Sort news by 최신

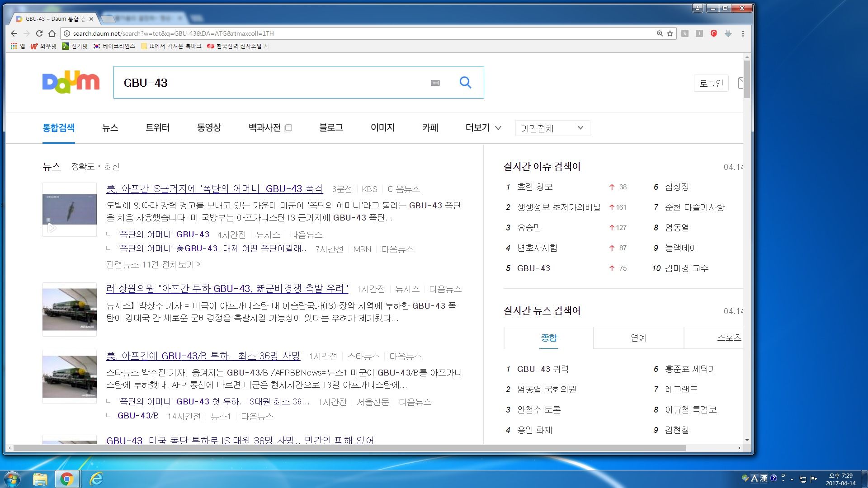point(112,167)
